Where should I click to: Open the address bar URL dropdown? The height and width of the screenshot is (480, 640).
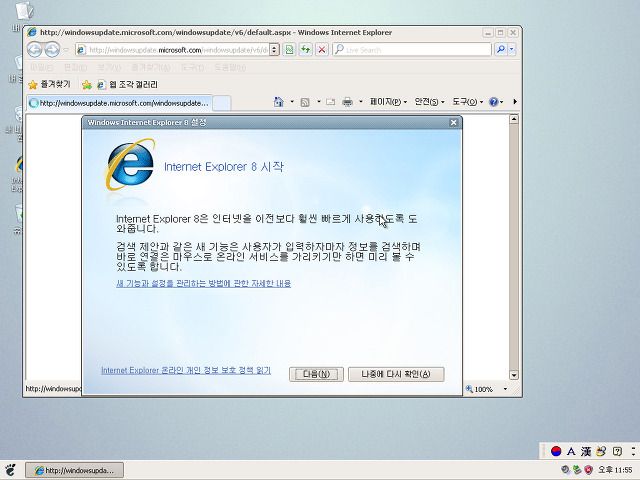point(275,50)
